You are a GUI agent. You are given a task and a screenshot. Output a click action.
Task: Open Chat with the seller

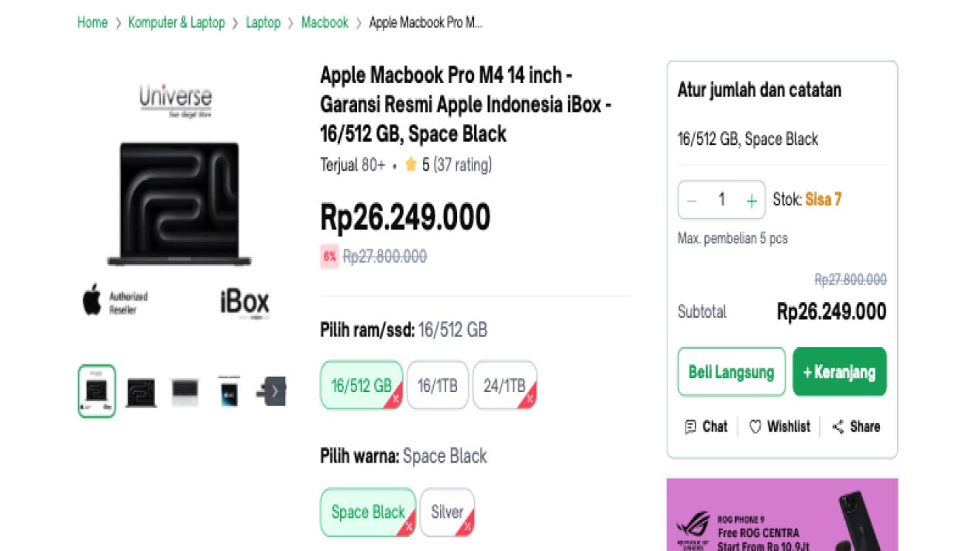706,426
